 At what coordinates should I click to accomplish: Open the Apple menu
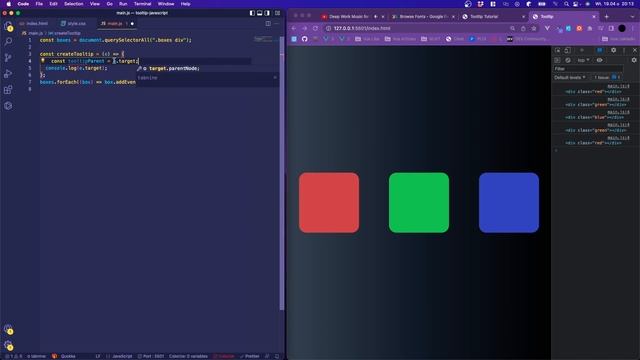[9, 4]
